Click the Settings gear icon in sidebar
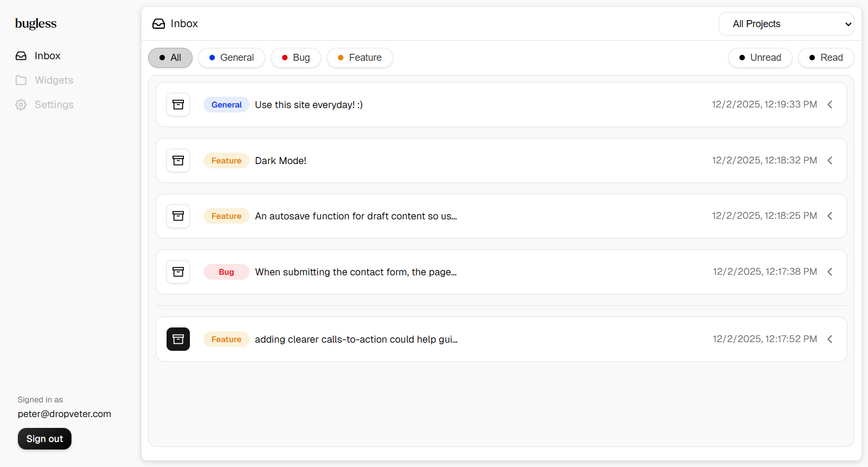 coord(21,105)
